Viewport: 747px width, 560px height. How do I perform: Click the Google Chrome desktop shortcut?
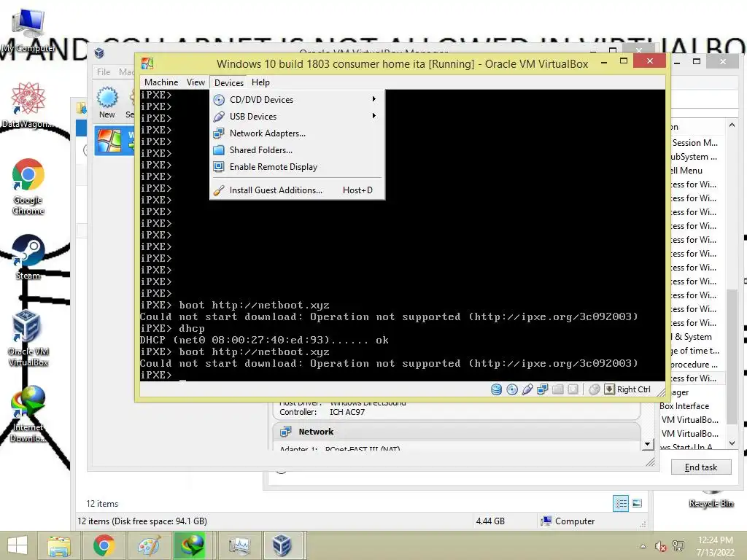coord(28,187)
